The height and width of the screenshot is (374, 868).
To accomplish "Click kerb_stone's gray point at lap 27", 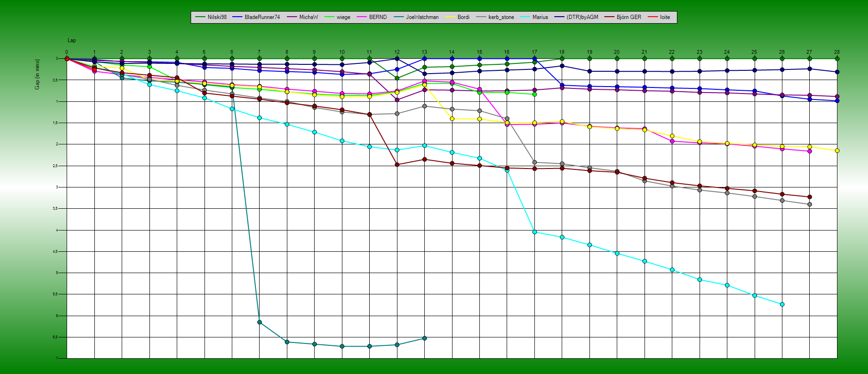I will tap(810, 204).
